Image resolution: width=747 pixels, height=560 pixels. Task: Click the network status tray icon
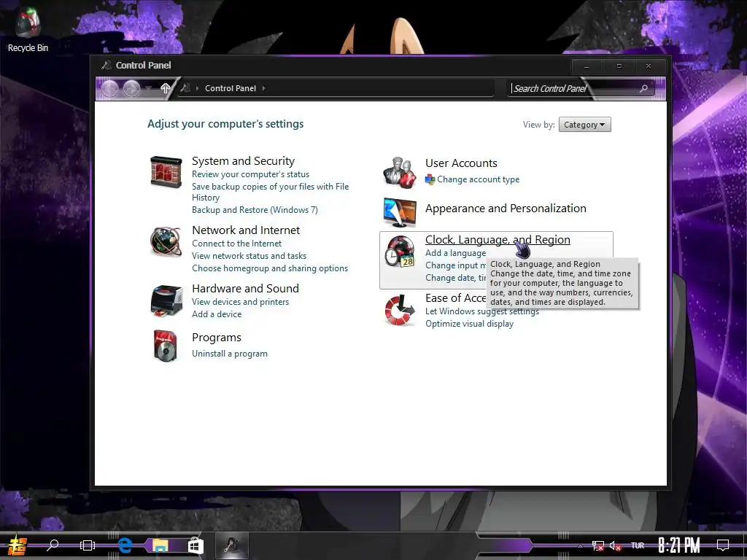point(598,545)
